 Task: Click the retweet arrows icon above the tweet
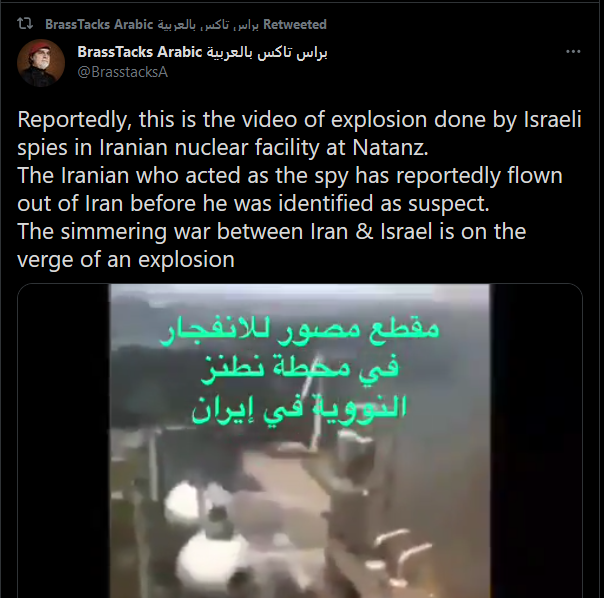coord(25,24)
